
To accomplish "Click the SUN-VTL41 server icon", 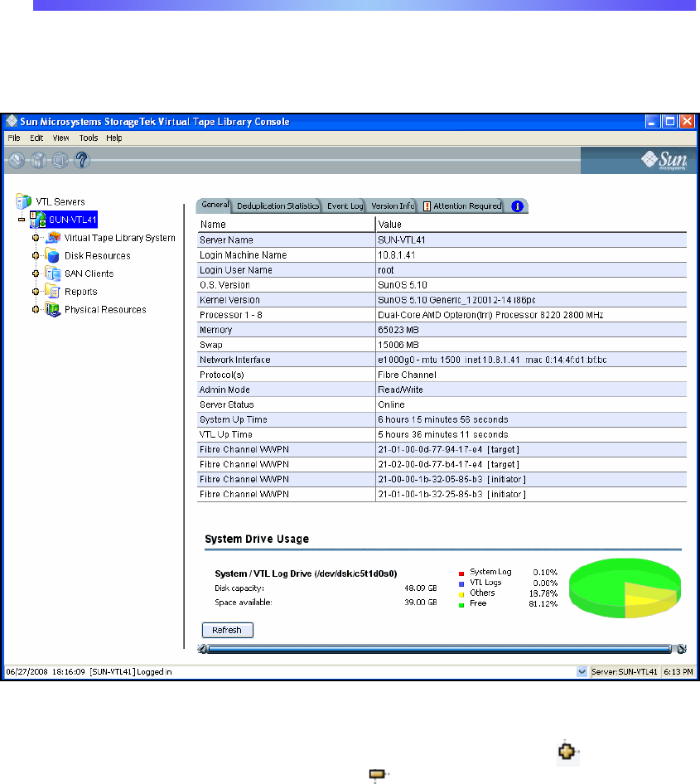I will [x=37, y=219].
